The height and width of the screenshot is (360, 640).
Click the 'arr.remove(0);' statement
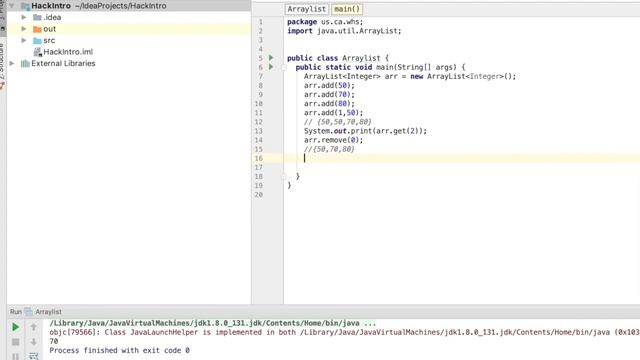coord(333,140)
